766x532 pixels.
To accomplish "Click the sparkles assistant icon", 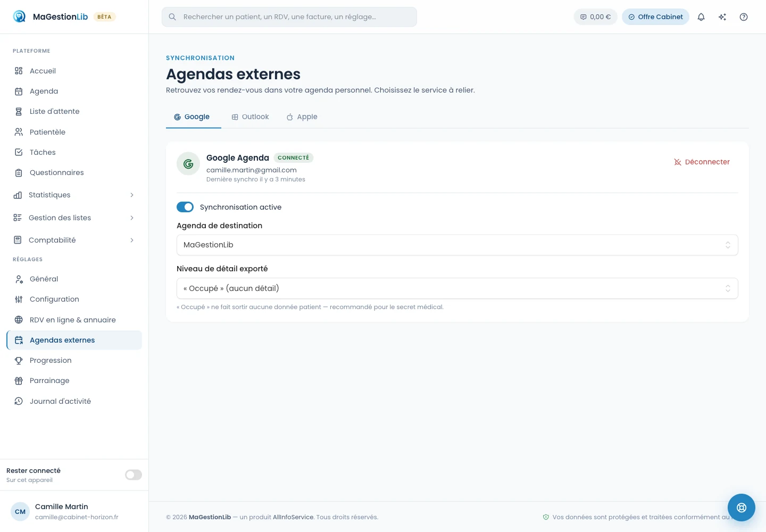I will 722,17.
